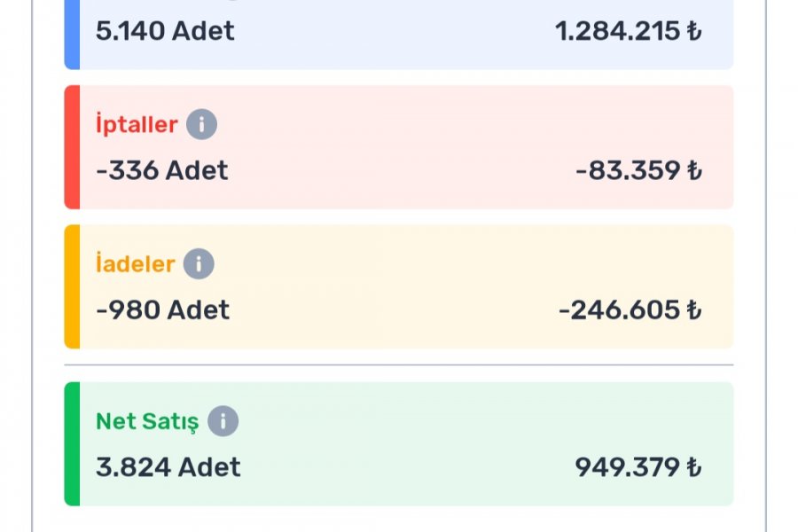Show info tooltip for Net Satış
This screenshot has height=532, width=798.
223,421
